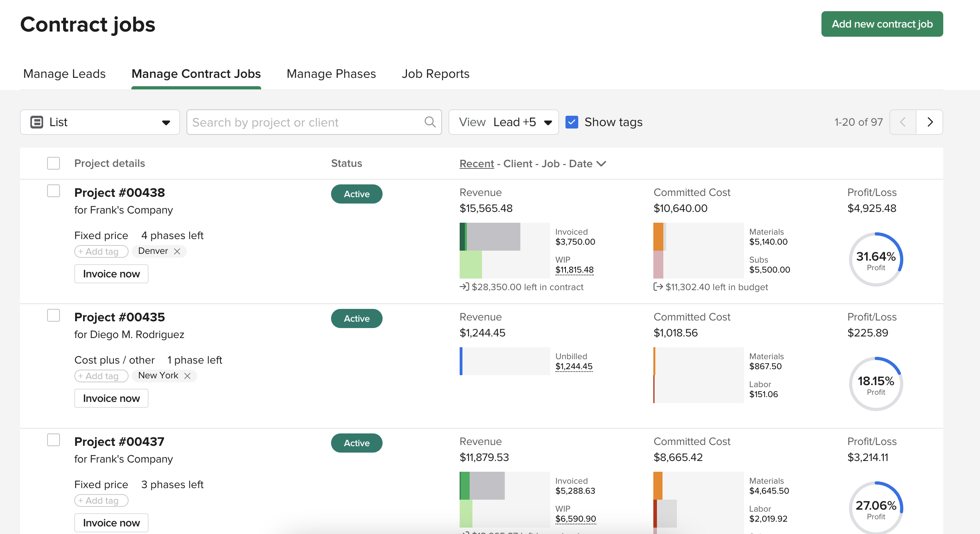Image resolution: width=980 pixels, height=534 pixels.
Task: Switch to Manage Leads tab
Action: [64, 74]
